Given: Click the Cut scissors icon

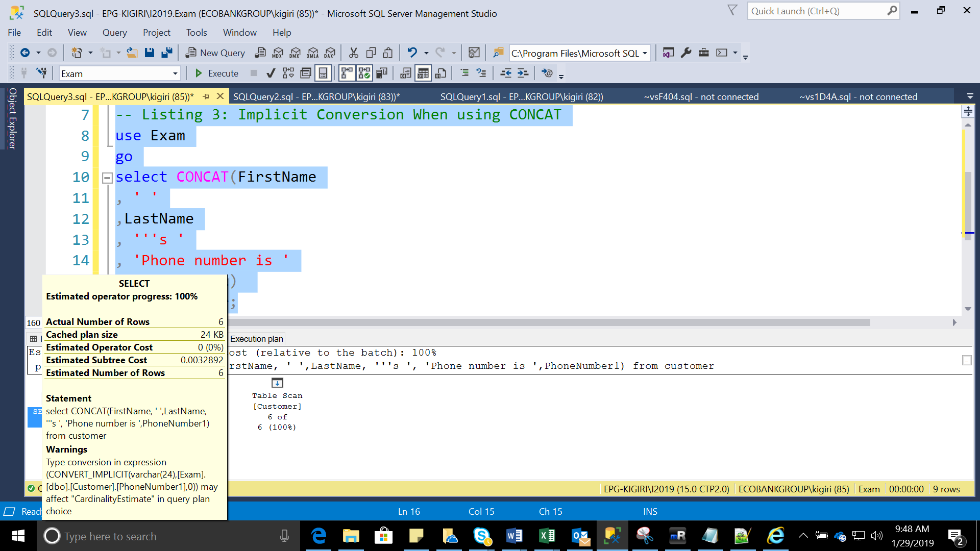Looking at the screenshot, I should [353, 53].
